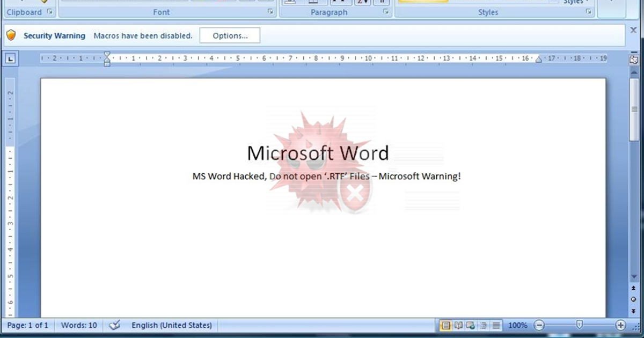Open the Select Browse Object circle button
Screen dimensions: 644x338
pyautogui.click(x=634, y=299)
